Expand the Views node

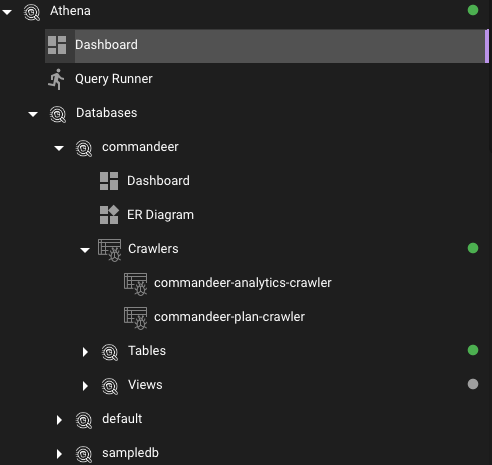(x=85, y=386)
